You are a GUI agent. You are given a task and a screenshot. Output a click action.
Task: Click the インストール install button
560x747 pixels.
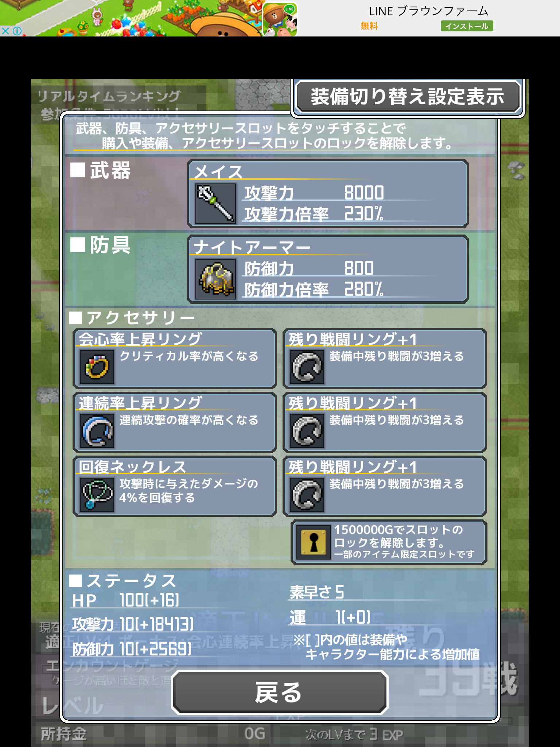[467, 26]
